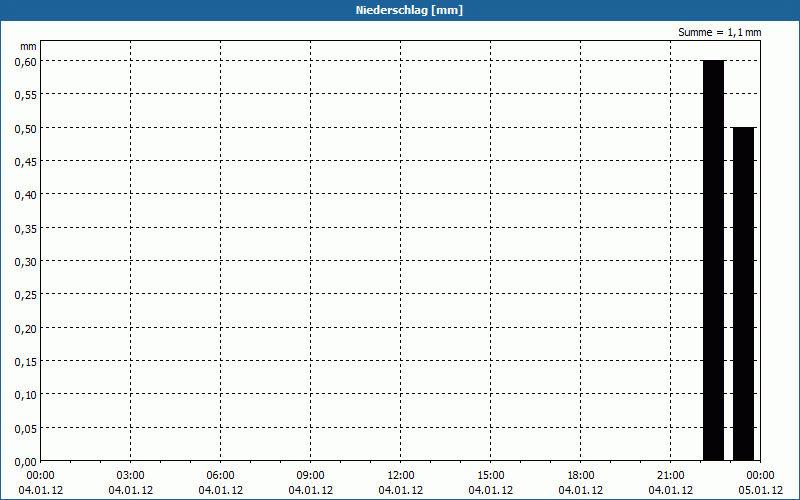Click the 06:00 time axis label
The image size is (800, 500).
click(220, 475)
